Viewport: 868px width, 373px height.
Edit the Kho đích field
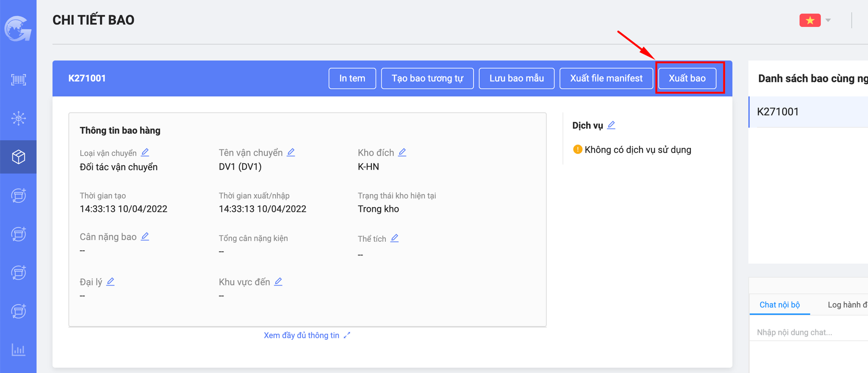pyautogui.click(x=402, y=152)
